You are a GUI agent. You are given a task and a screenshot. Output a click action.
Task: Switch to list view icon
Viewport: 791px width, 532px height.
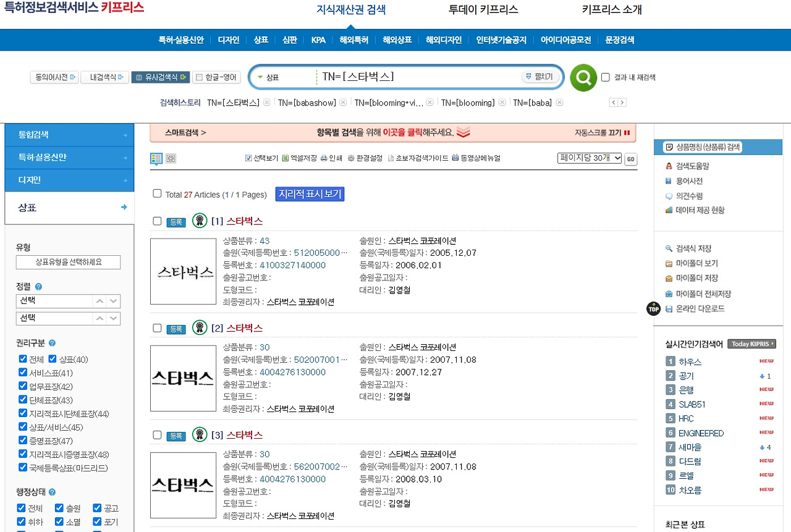(x=156, y=158)
